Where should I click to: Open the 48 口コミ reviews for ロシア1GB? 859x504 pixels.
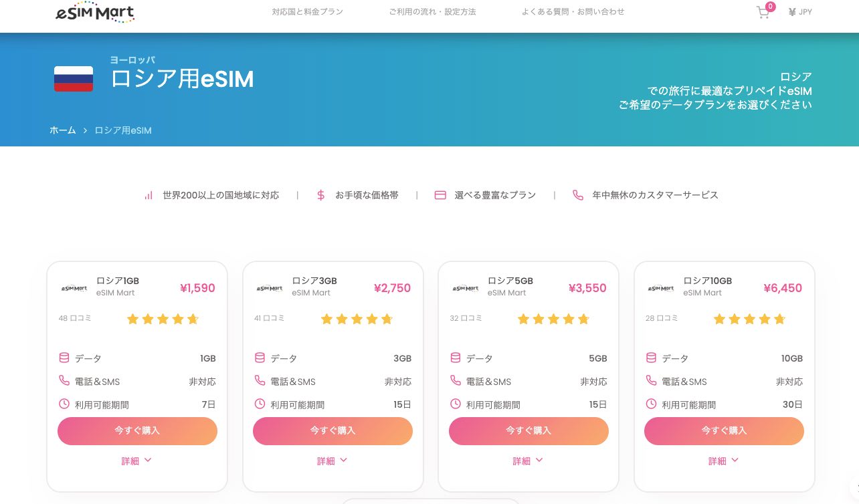[x=75, y=318]
